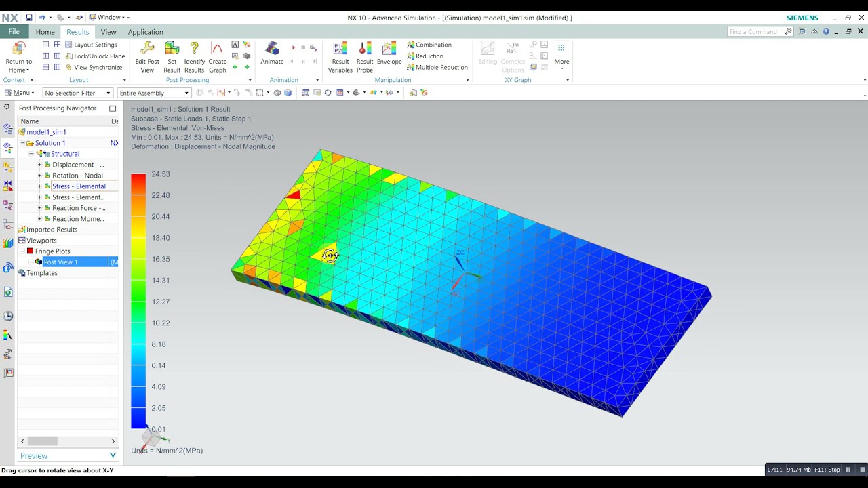
Task: Expand Displacement result node
Action: pos(39,165)
